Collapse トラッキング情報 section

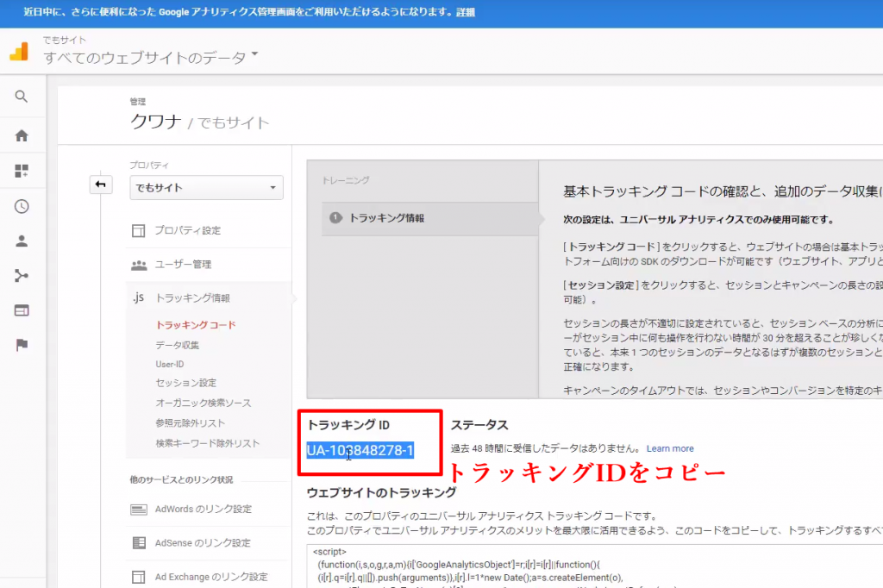(x=192, y=298)
